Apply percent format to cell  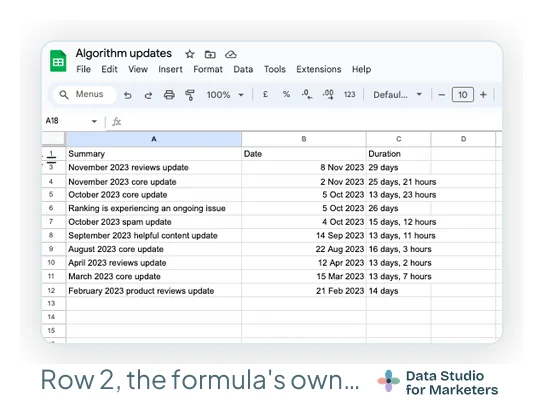tap(286, 94)
